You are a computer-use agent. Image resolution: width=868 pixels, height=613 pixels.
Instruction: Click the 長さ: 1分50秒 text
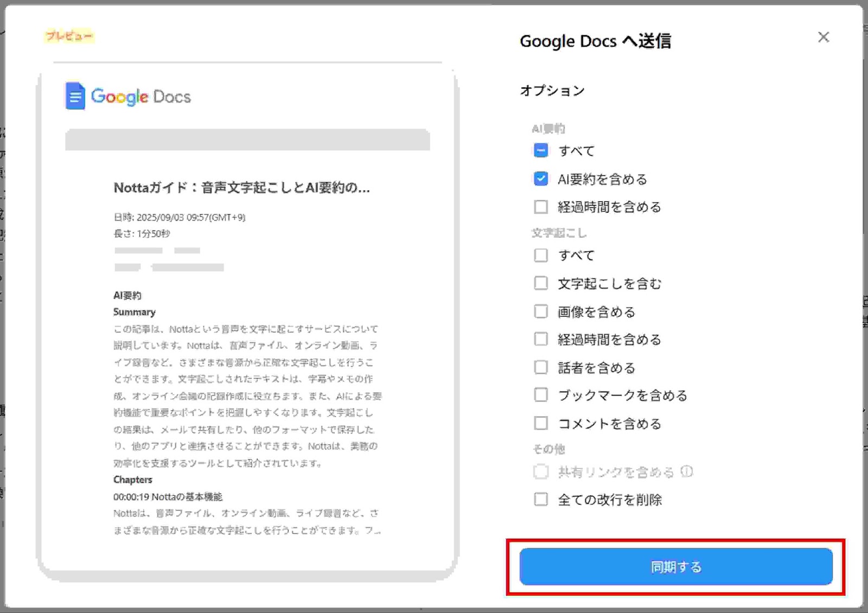pos(142,233)
